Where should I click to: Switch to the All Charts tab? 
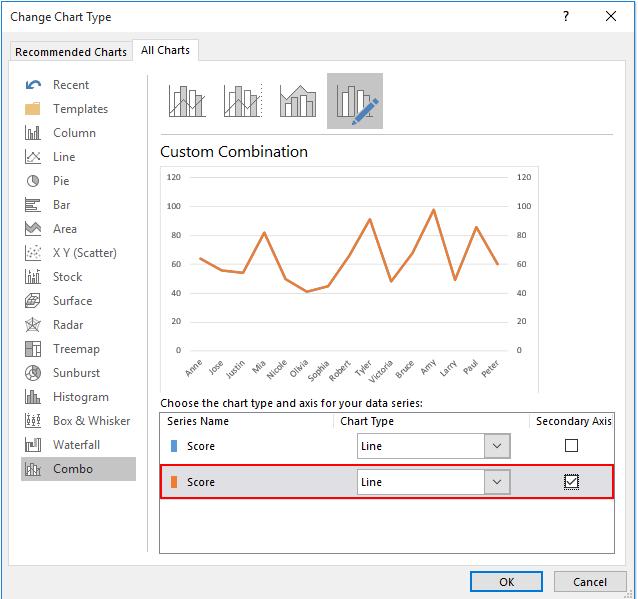pyautogui.click(x=165, y=50)
